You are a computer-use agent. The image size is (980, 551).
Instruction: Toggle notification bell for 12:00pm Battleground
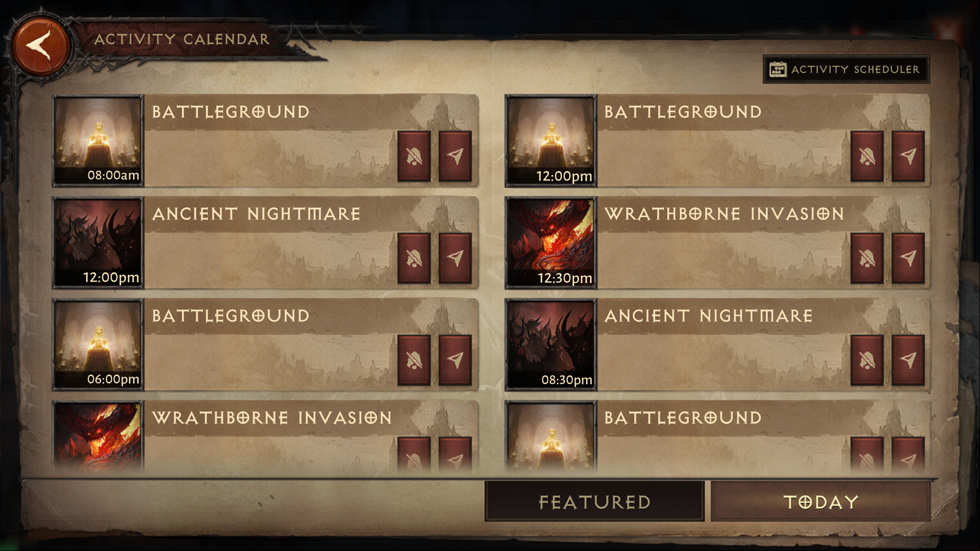867,156
